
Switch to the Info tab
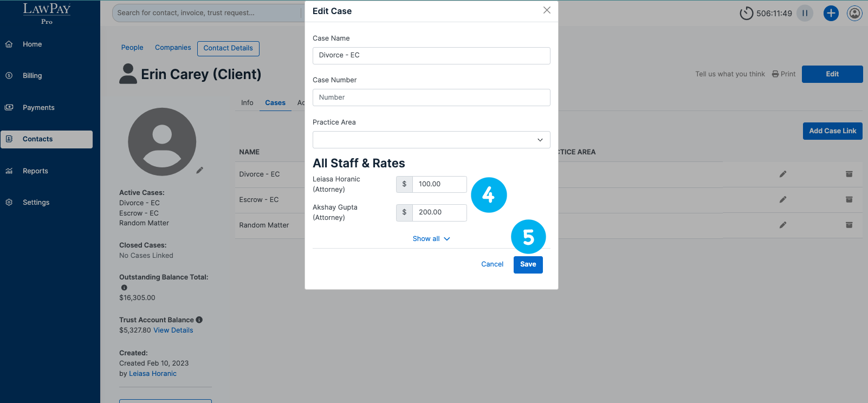coord(247,102)
